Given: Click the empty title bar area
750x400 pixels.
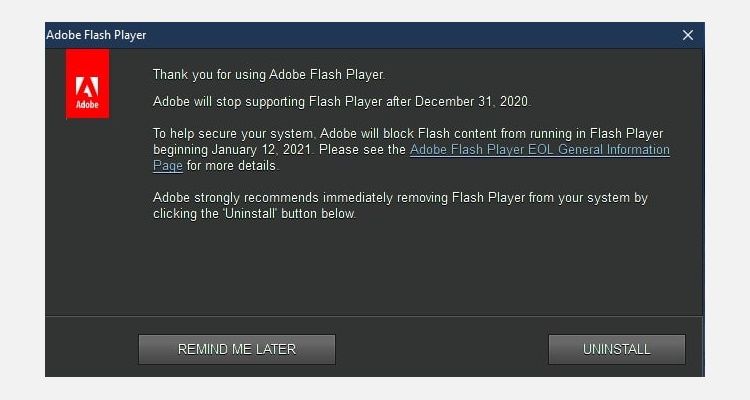Looking at the screenshot, I should coord(400,35).
